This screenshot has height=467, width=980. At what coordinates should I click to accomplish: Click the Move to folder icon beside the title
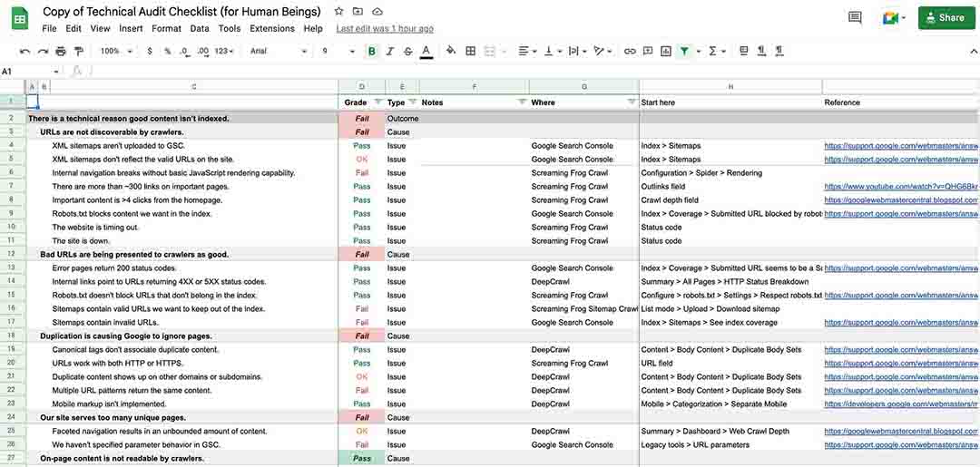click(358, 11)
